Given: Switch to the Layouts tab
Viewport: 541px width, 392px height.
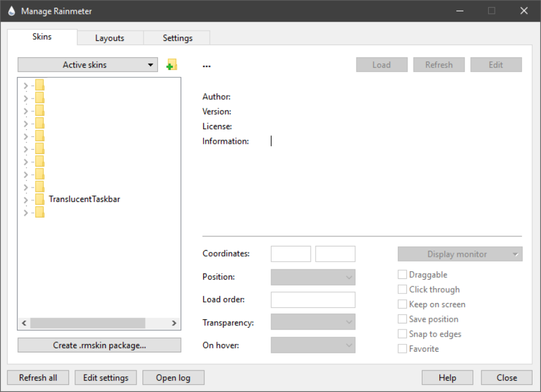Looking at the screenshot, I should coord(109,38).
